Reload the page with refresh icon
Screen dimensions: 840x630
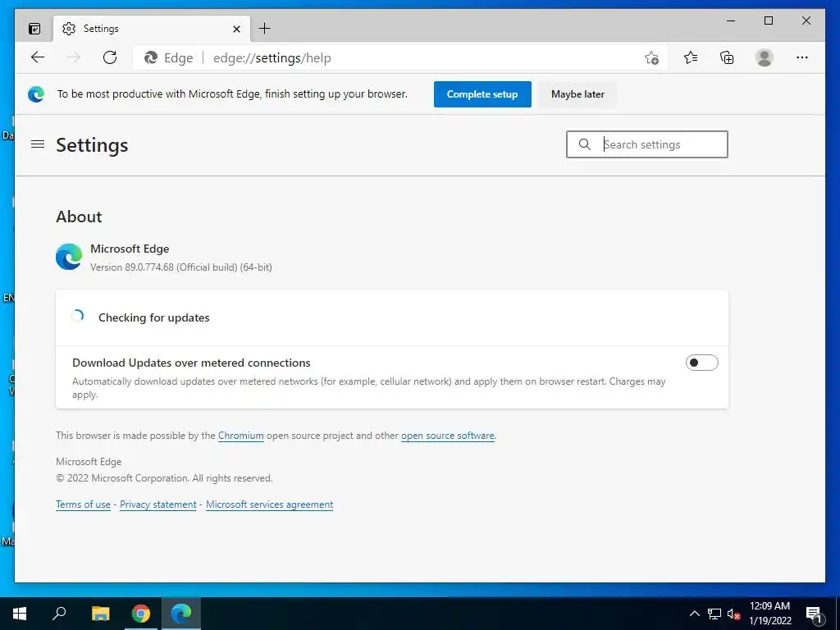click(110, 57)
